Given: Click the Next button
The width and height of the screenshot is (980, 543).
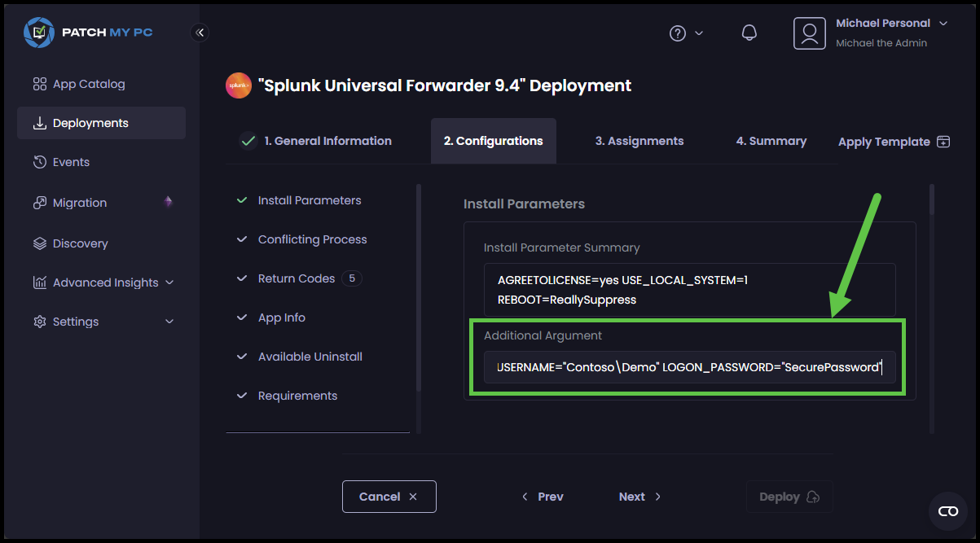Looking at the screenshot, I should (x=639, y=496).
